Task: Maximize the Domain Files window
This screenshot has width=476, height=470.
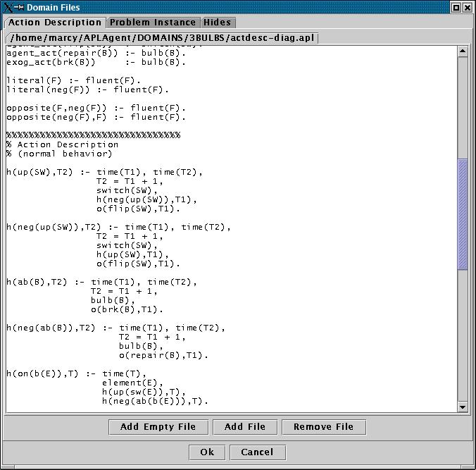Action: point(456,7)
